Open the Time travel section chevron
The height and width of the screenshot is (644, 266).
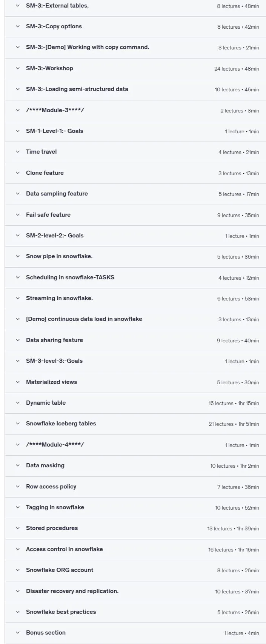pyautogui.click(x=18, y=152)
